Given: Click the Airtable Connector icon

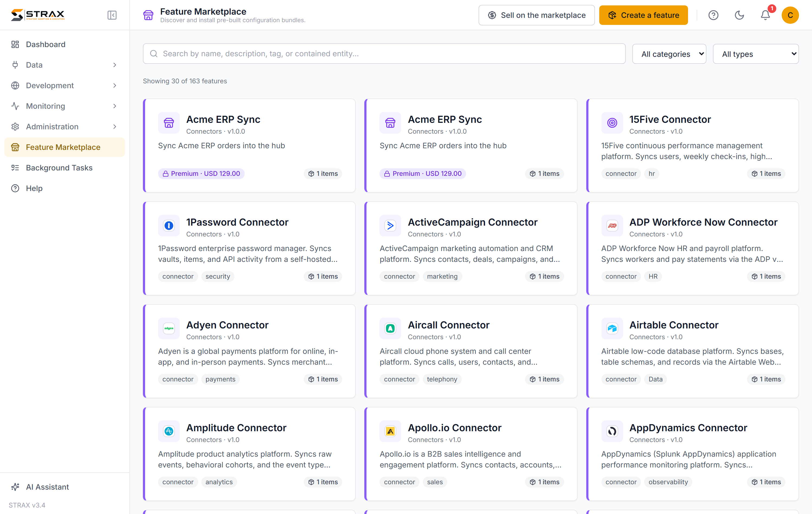Looking at the screenshot, I should (612, 328).
